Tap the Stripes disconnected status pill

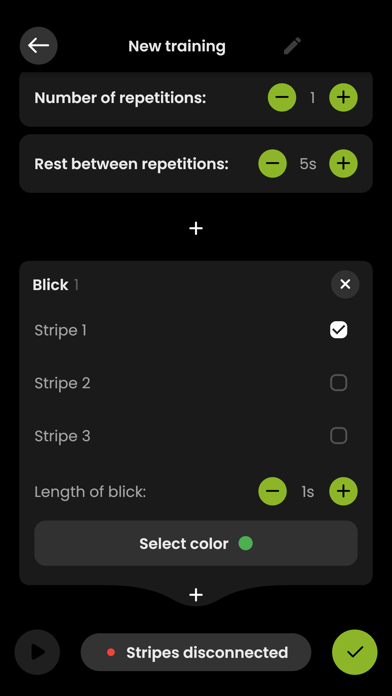[x=196, y=652]
